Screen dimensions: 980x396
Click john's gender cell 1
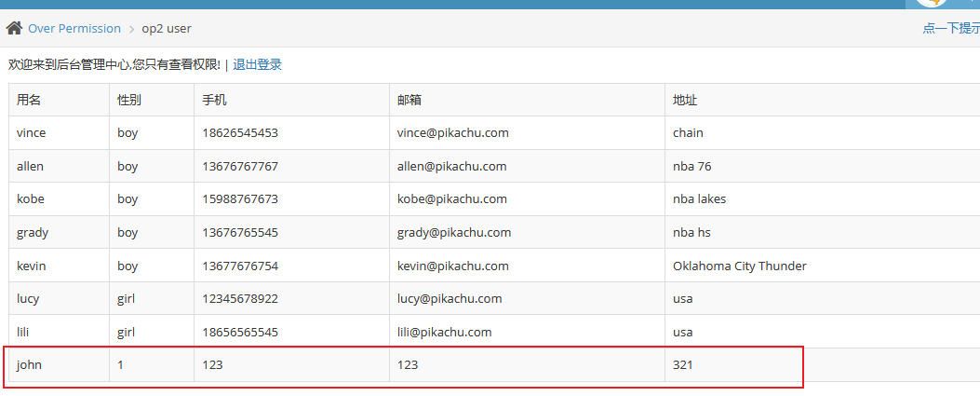tap(121, 364)
